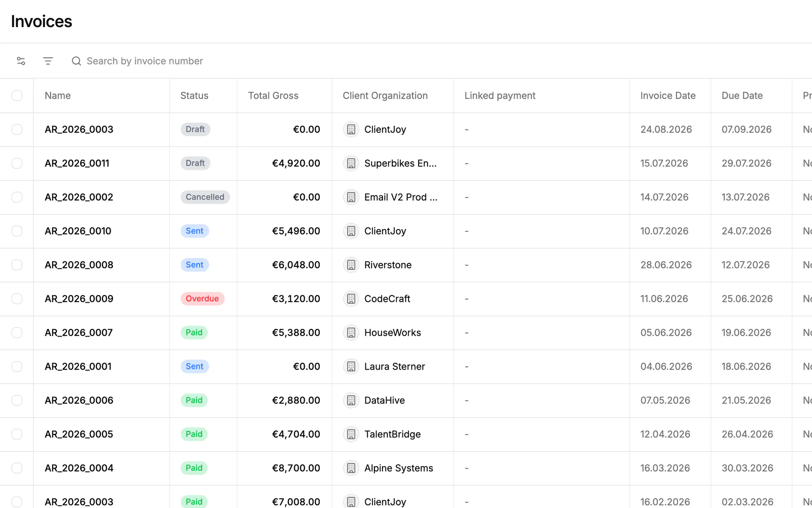Click the Paid badge for AR_2026_0007
Screen dimensions: 812x508
(x=194, y=333)
